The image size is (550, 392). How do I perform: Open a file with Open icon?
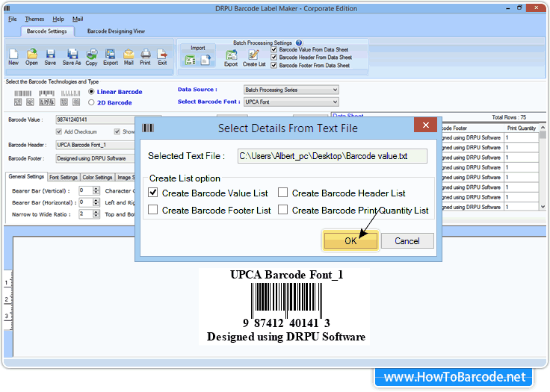click(31, 57)
